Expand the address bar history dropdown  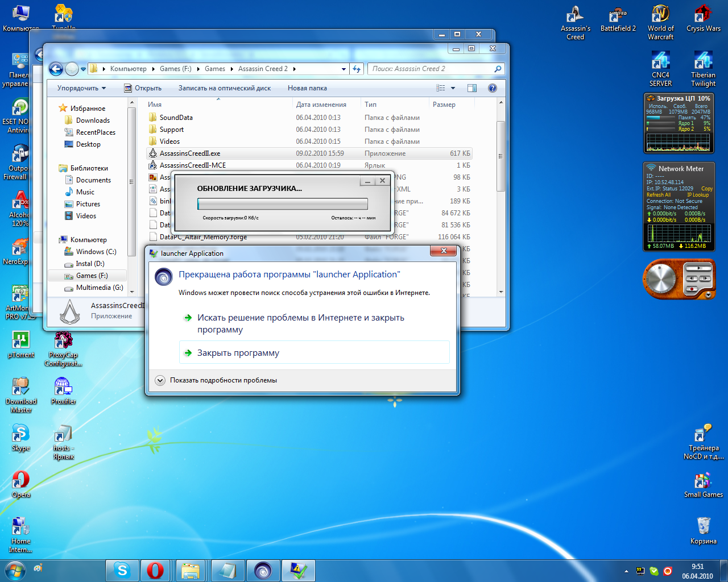[x=344, y=69]
